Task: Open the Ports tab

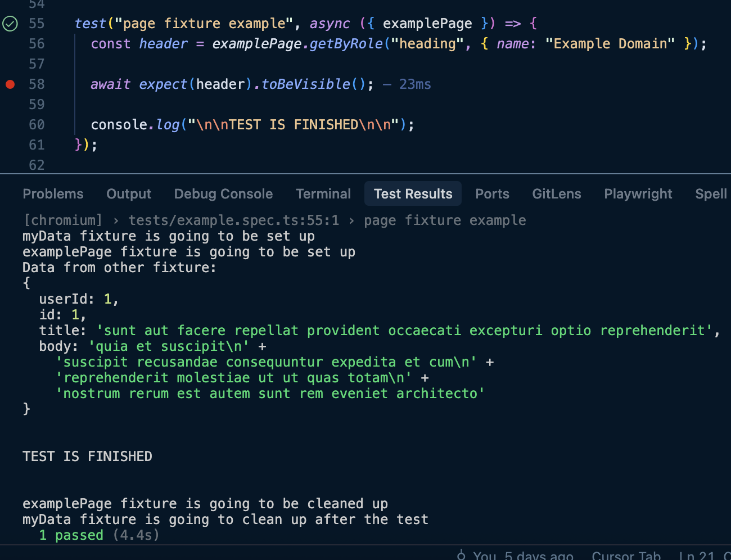Action: tap(492, 194)
